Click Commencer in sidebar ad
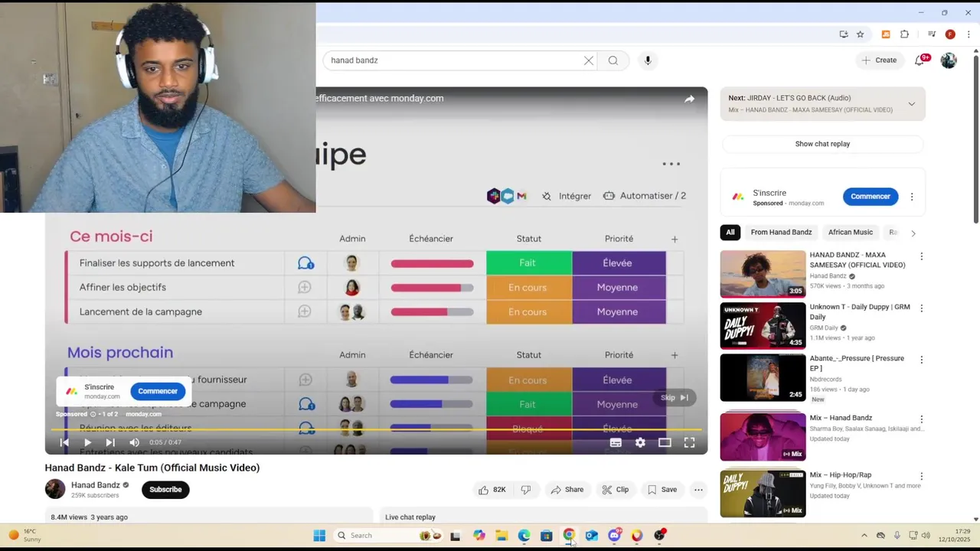Viewport: 980px width, 551px height. (871, 197)
